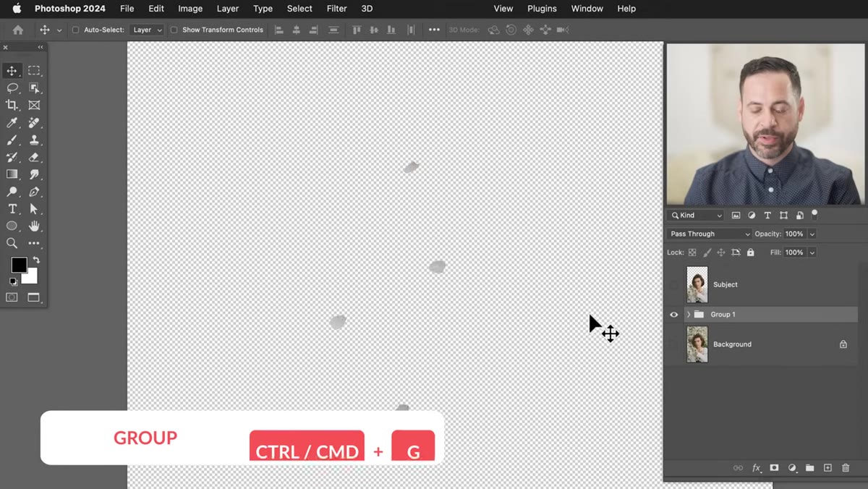Screen dimensions: 868x489
Task: Select the Pen tool
Action: tap(34, 192)
